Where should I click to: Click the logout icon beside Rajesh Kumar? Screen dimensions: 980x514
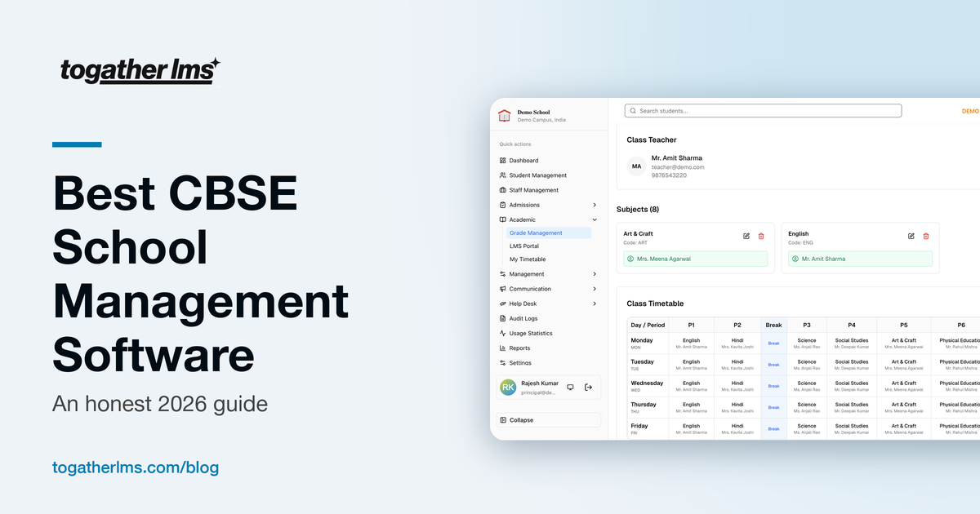[x=588, y=388]
